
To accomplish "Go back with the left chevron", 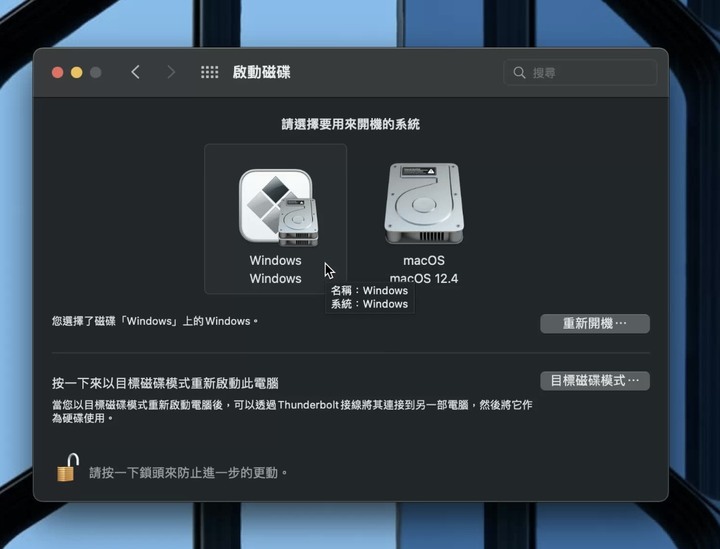I will (x=135, y=72).
